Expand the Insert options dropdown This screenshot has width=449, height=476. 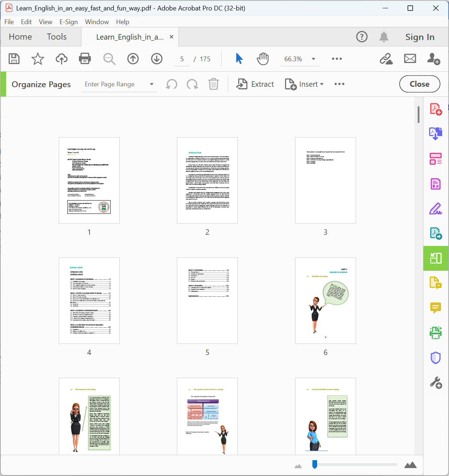pos(321,84)
